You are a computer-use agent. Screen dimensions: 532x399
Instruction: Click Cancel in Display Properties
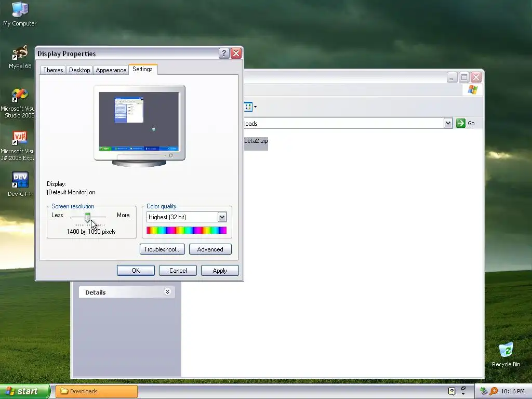(178, 270)
